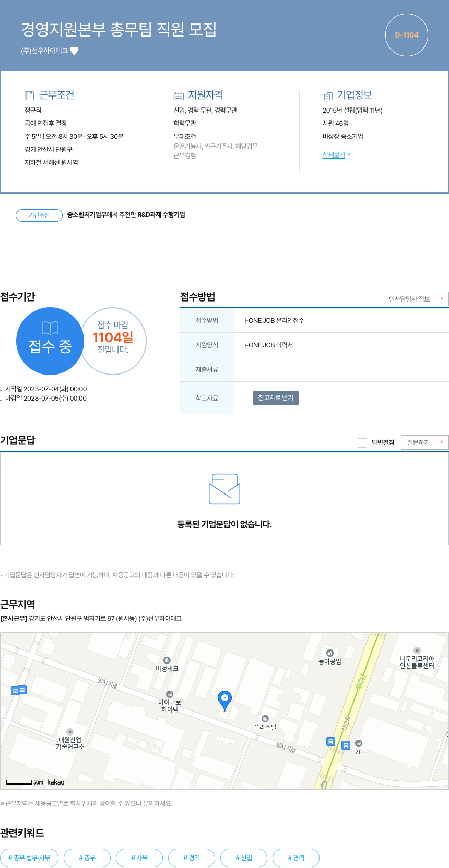Click the R&D과제 수행기업 recommendation text
This screenshot has height=868, width=449.
pos(161,214)
